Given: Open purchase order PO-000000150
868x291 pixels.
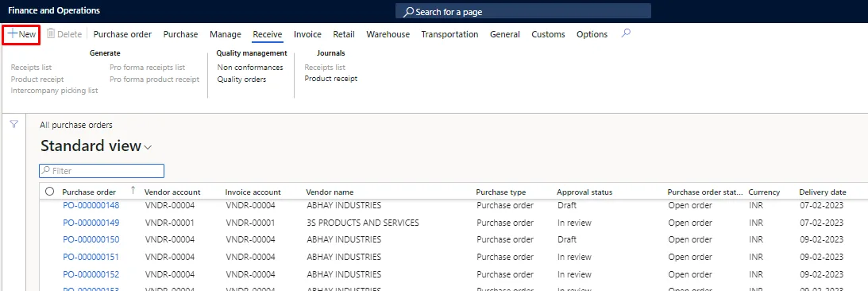Looking at the screenshot, I should point(91,240).
